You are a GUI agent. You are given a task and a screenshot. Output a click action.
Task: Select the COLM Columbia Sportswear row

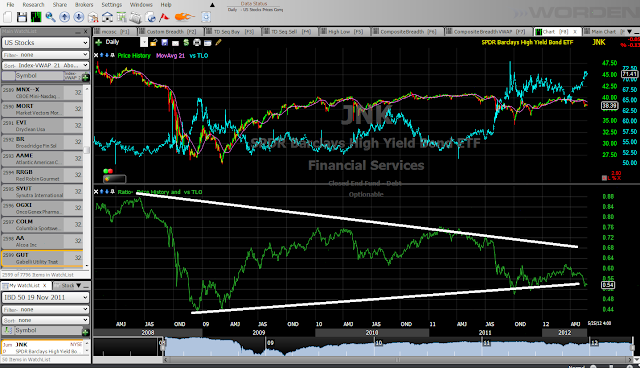42,224
